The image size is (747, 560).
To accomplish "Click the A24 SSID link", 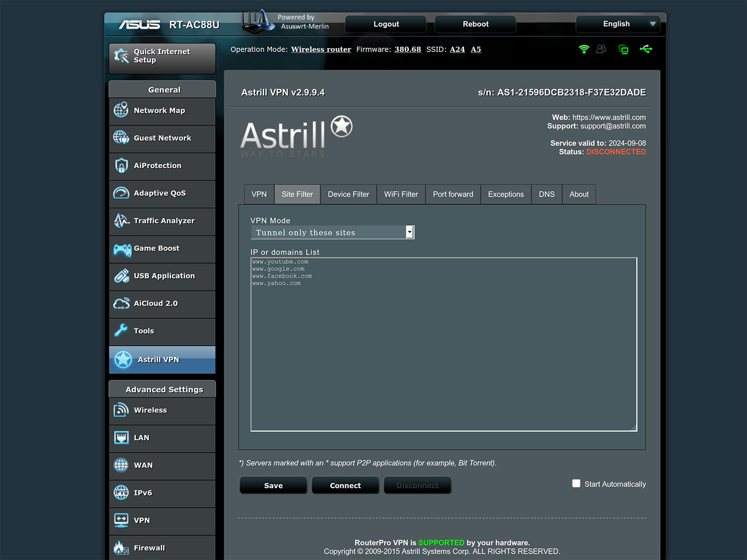I will pyautogui.click(x=458, y=49).
